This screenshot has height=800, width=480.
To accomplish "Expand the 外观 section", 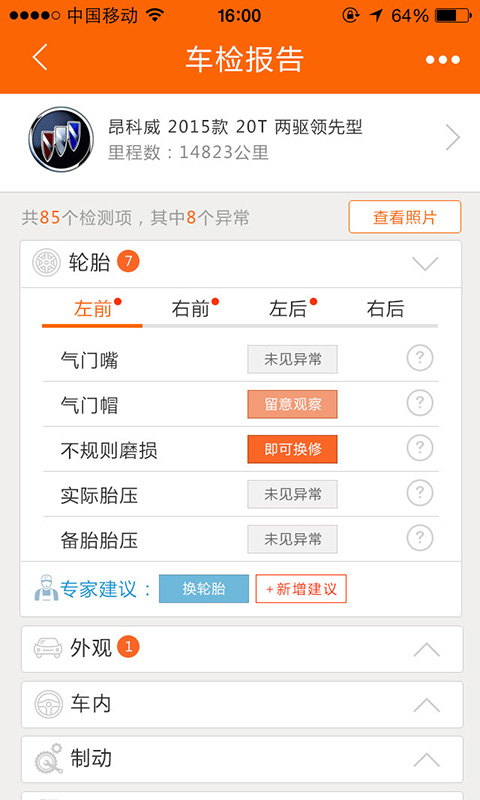I will click(x=426, y=649).
